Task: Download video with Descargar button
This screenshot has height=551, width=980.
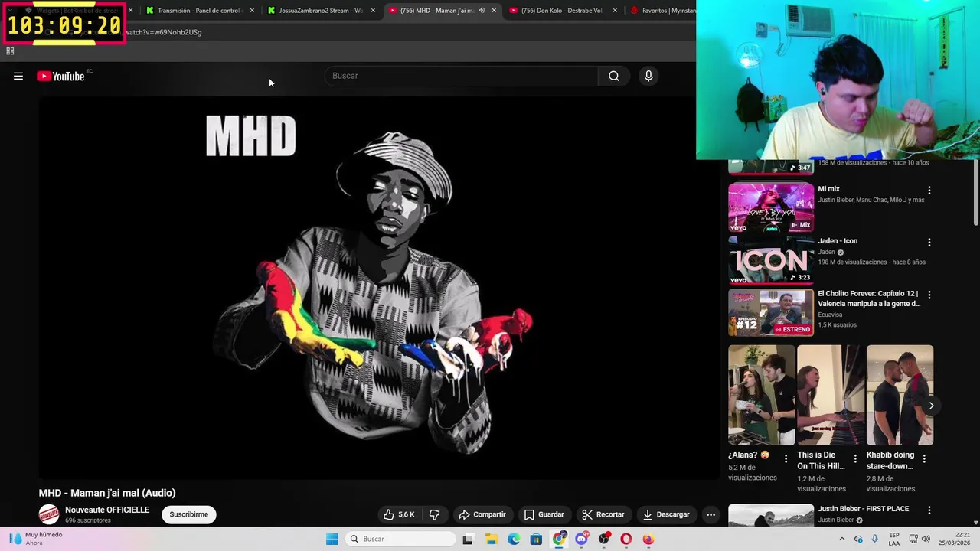Action: pyautogui.click(x=666, y=514)
